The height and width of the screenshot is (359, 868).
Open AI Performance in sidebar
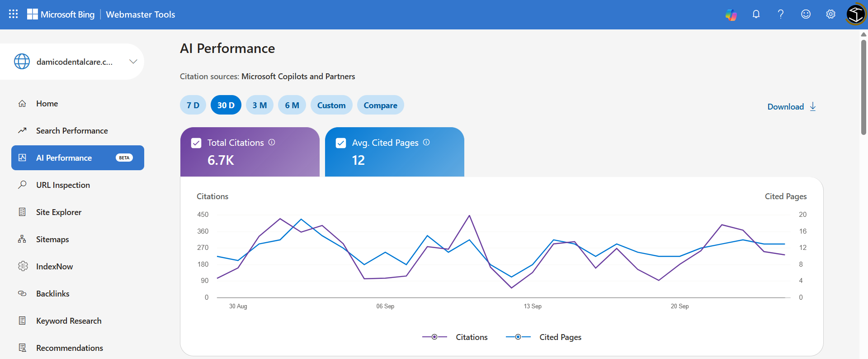click(x=78, y=158)
